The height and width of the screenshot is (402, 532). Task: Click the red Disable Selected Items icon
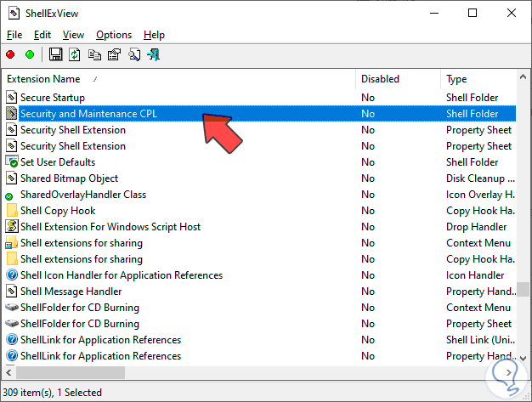click(10, 54)
